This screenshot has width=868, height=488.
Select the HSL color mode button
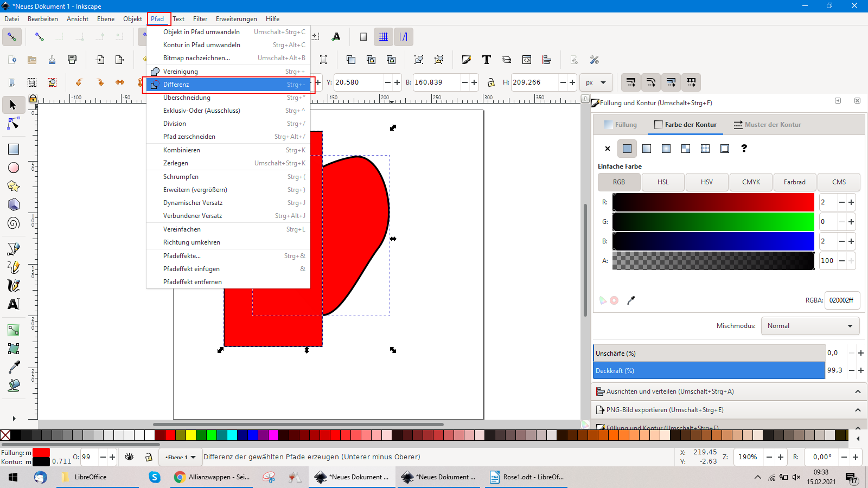[663, 182]
